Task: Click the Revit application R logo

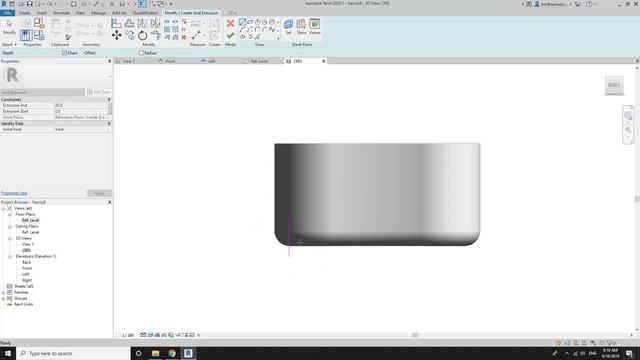Action: pos(4,4)
